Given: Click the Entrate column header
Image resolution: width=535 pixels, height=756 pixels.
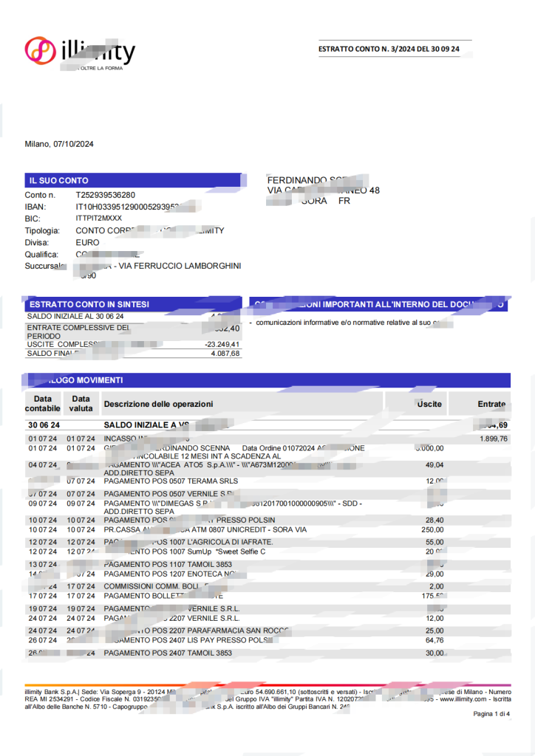Looking at the screenshot, I should coord(491,404).
